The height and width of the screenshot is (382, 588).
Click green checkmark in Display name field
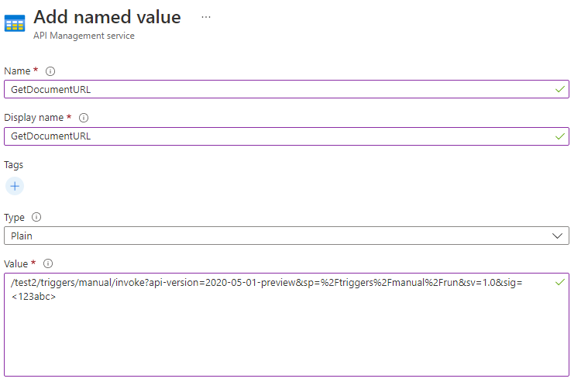tap(559, 136)
